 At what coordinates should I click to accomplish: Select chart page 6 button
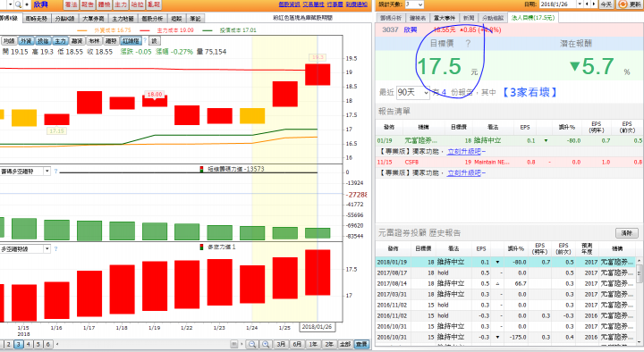pyautogui.click(x=48, y=344)
